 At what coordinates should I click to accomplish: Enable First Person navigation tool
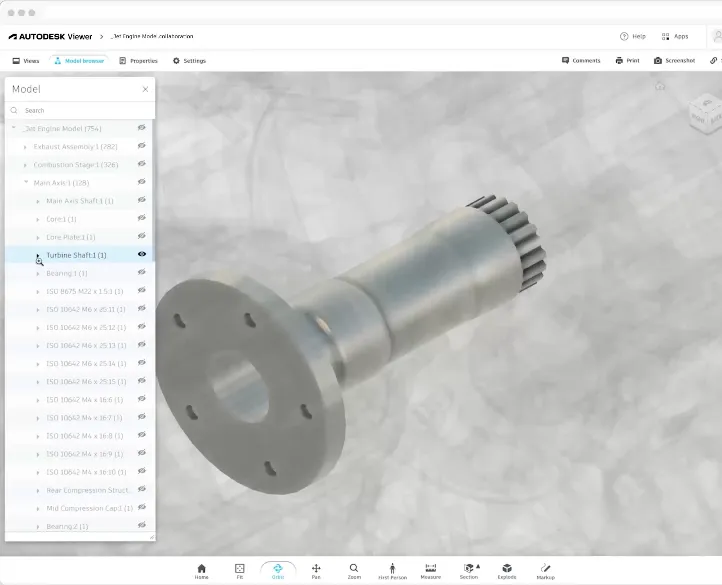pyautogui.click(x=392, y=571)
